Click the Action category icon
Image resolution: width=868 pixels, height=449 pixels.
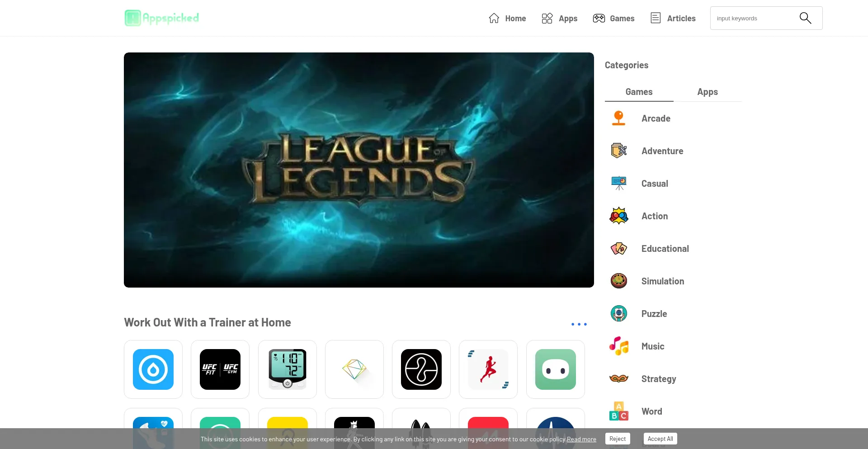[x=619, y=216]
